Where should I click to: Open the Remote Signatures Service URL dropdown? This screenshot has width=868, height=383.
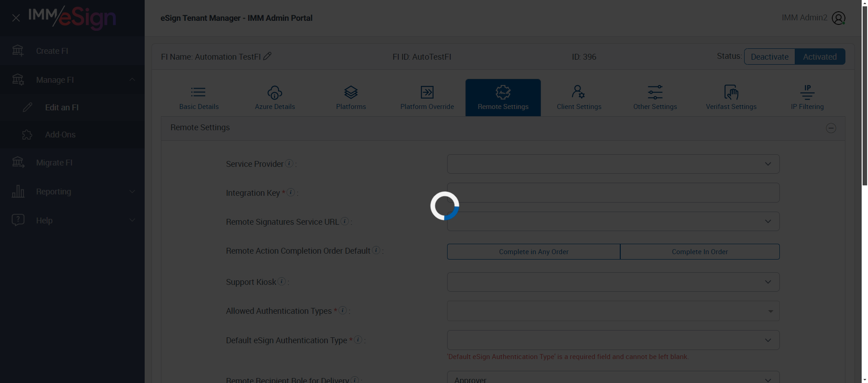coord(613,222)
